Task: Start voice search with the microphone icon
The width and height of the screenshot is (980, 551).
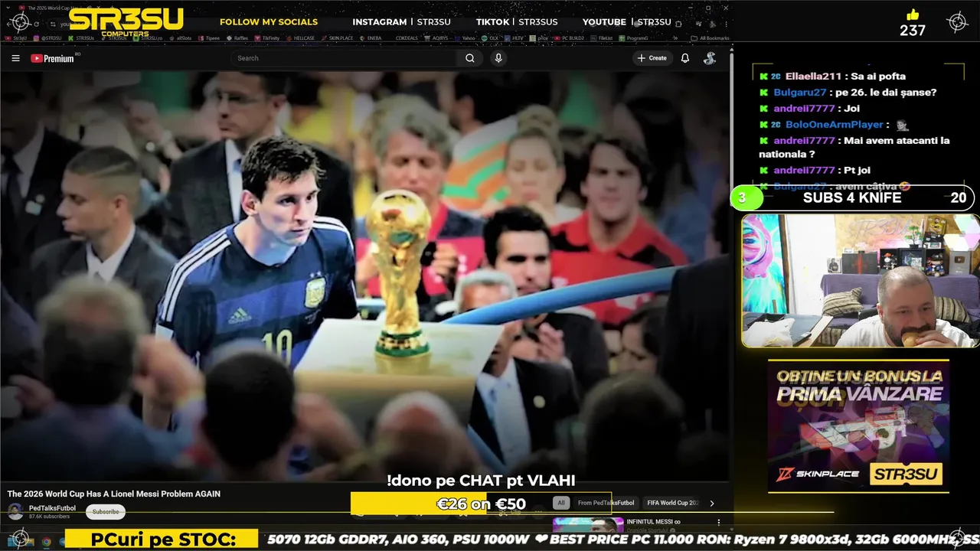Action: pyautogui.click(x=498, y=58)
